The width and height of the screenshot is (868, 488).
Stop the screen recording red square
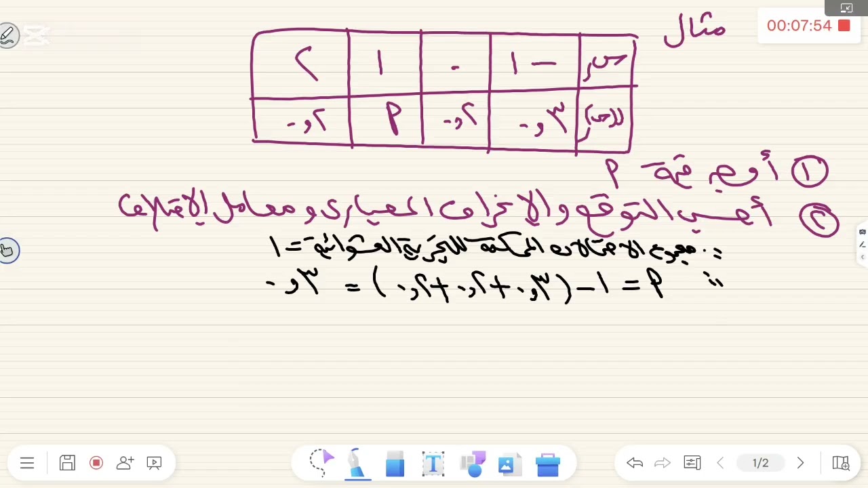pos(844,25)
